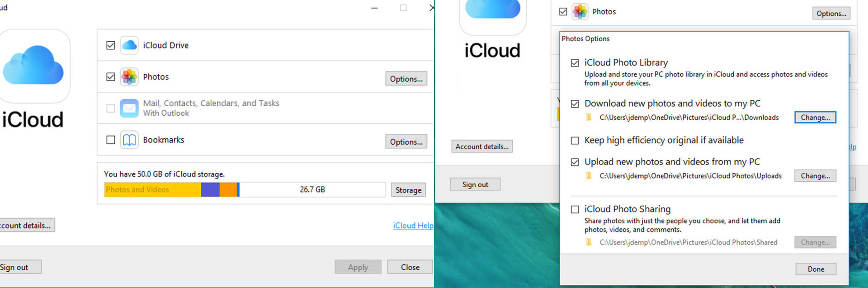The height and width of the screenshot is (288, 868).
Task: Uncheck iCloud Photo Library
Action: coord(575,63)
